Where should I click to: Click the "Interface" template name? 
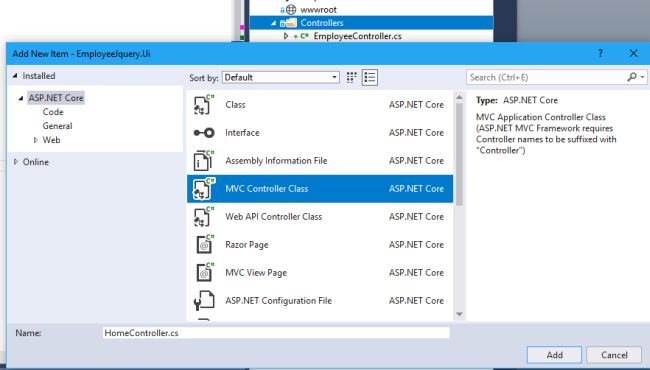242,133
